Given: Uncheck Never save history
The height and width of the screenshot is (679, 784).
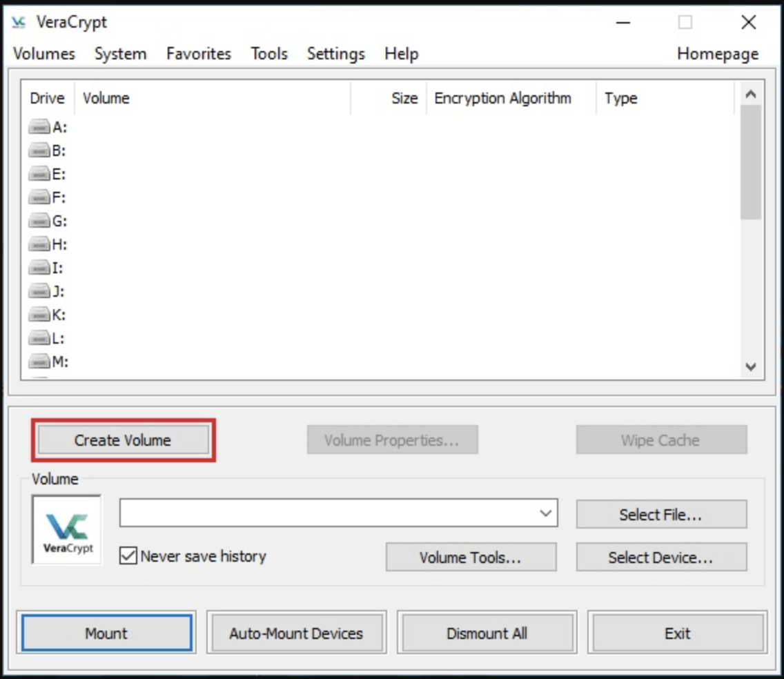Looking at the screenshot, I should click(x=127, y=557).
